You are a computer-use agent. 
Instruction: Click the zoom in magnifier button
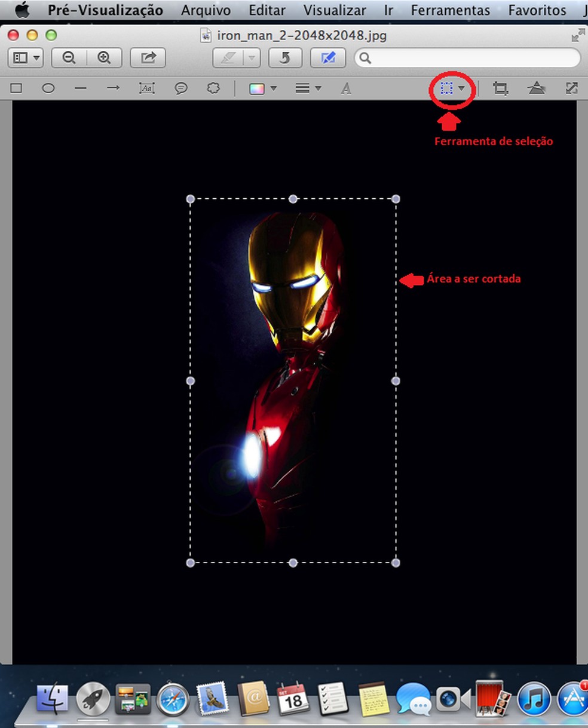tap(105, 57)
